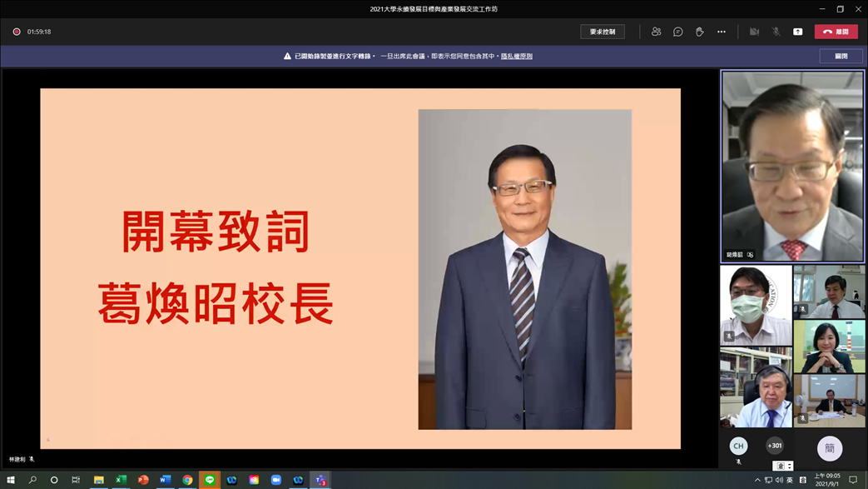Screen dimensions: 868x489
Task: Open the meeting chat panel
Action: [x=677, y=32]
